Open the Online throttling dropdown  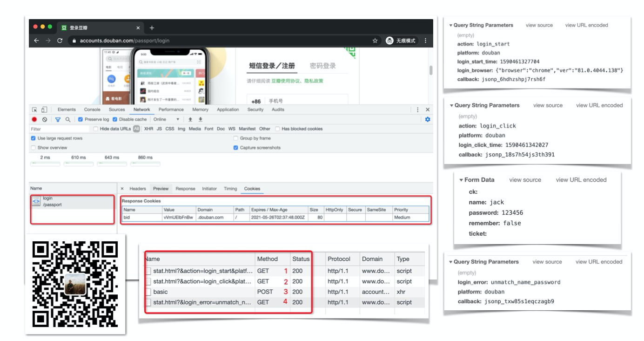click(166, 119)
